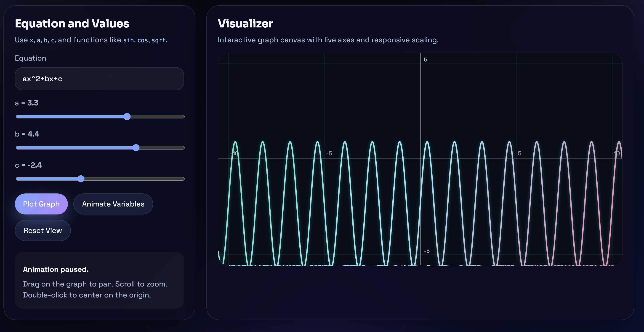
Task: Click into the Equation input field
Action: click(x=99, y=79)
